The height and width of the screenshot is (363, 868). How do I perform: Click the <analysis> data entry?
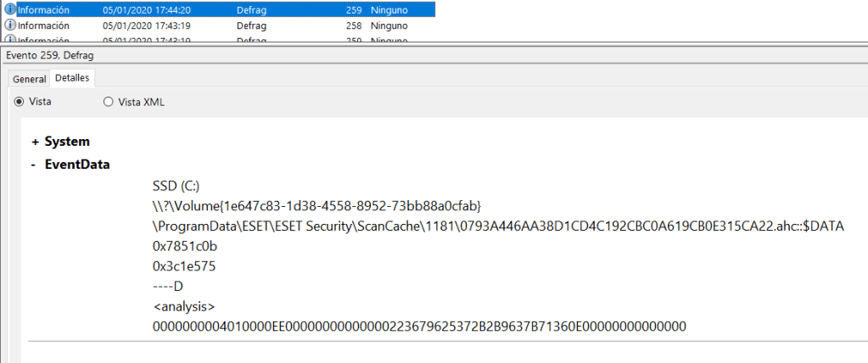(x=183, y=306)
